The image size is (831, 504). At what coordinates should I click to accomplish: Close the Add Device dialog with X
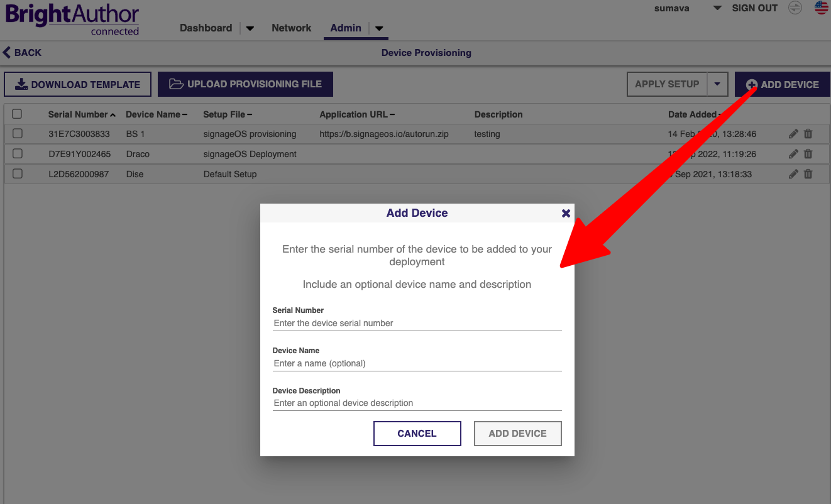pyautogui.click(x=566, y=214)
